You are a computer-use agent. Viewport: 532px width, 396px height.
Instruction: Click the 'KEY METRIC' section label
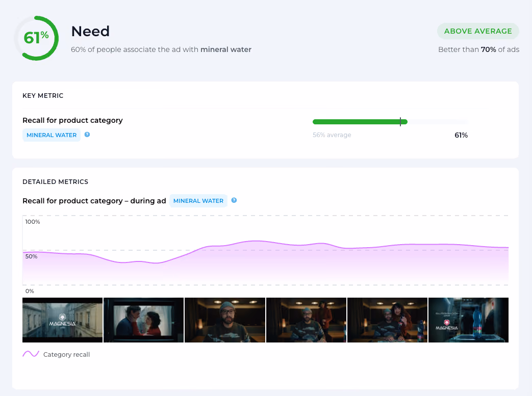tap(43, 96)
